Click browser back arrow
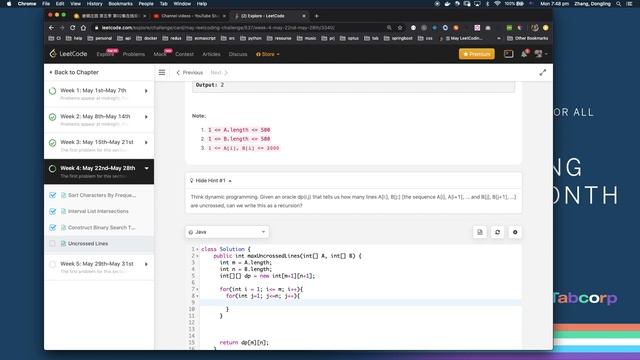 51,27
